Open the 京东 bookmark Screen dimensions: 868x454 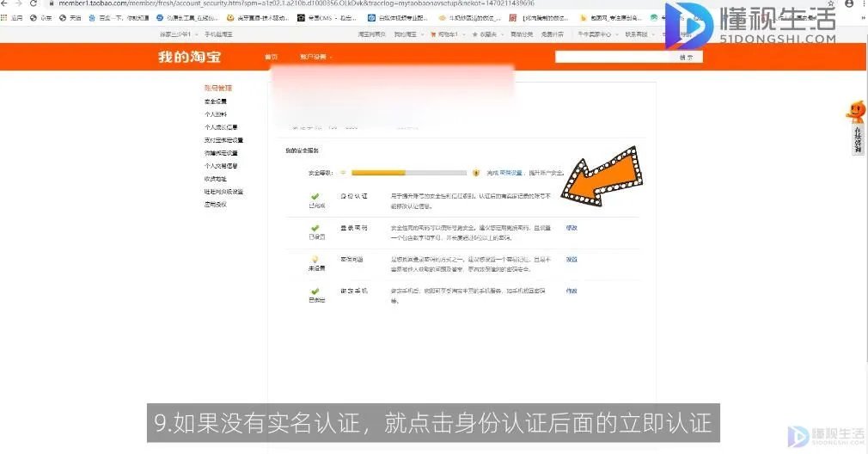[41, 18]
